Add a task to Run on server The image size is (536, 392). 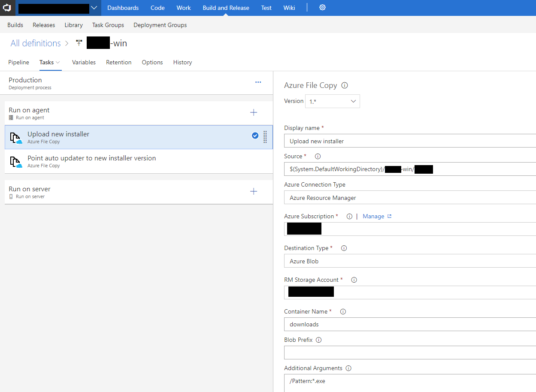pyautogui.click(x=254, y=191)
